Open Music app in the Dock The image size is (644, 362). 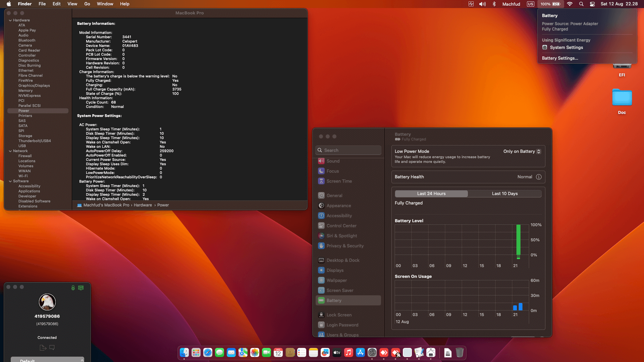(x=348, y=353)
